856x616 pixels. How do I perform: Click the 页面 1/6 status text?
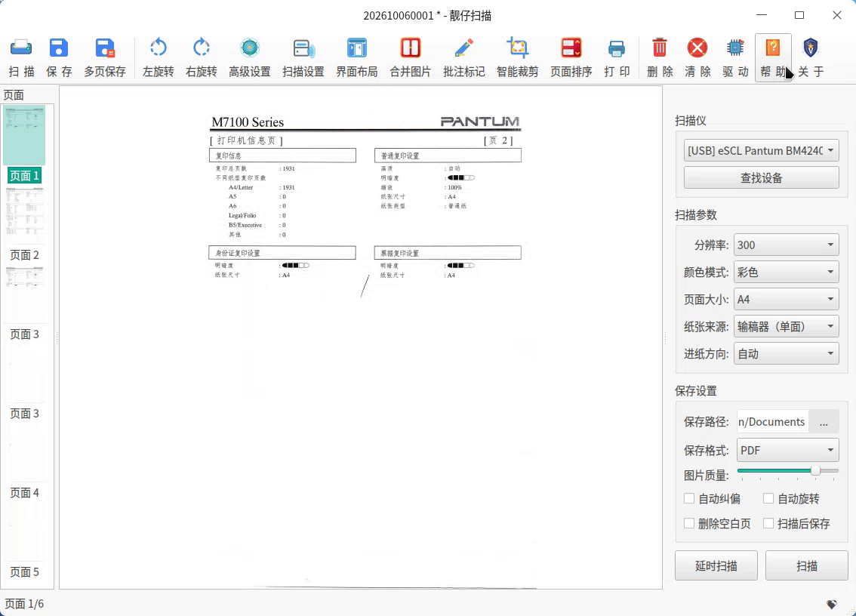point(25,604)
